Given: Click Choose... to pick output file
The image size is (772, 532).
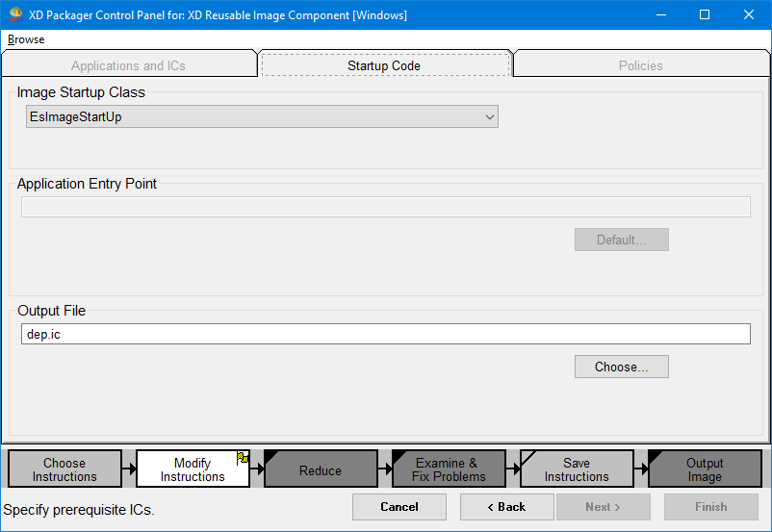Looking at the screenshot, I should 621,367.
